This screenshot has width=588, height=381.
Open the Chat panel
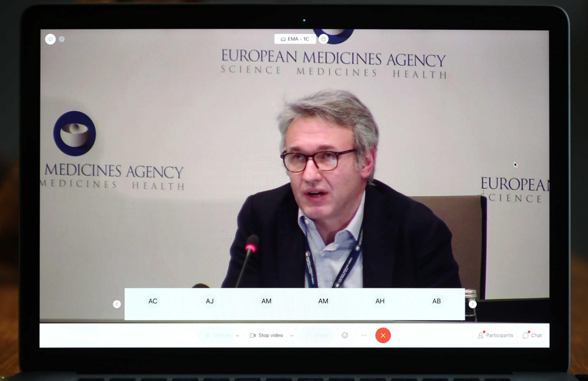point(532,335)
